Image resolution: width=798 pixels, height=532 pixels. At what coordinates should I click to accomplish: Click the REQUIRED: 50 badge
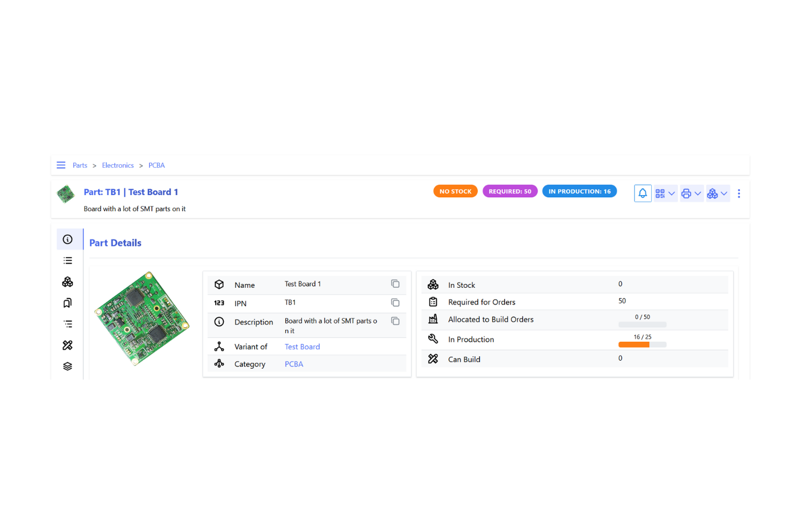[x=510, y=191]
